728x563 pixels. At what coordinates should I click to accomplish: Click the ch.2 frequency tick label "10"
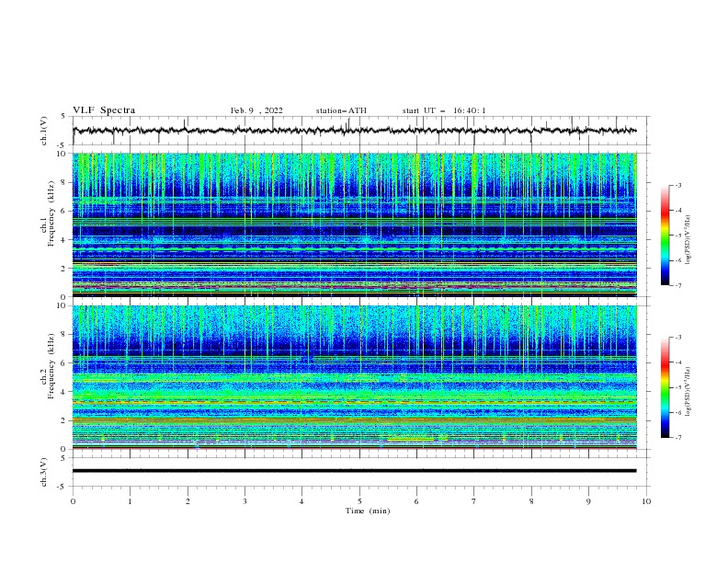[63, 305]
